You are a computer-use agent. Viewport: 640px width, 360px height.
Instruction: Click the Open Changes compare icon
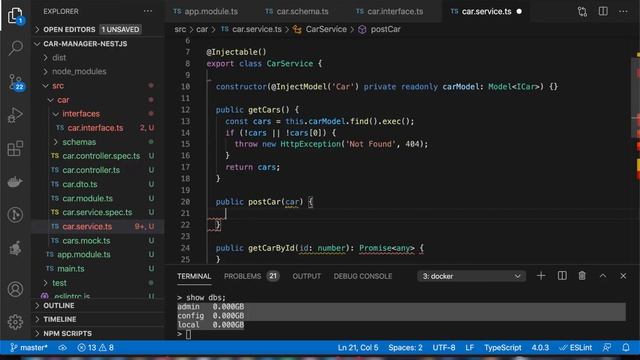click(x=582, y=11)
